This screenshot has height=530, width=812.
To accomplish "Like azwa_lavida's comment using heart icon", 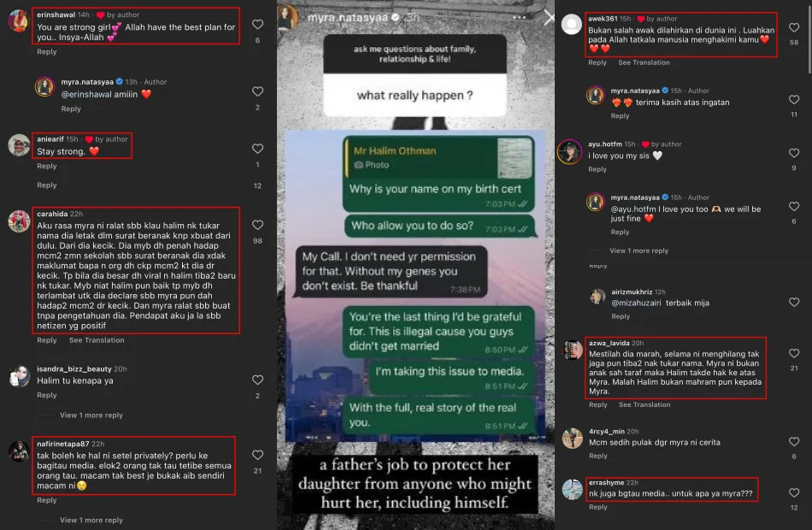I will pos(794,353).
